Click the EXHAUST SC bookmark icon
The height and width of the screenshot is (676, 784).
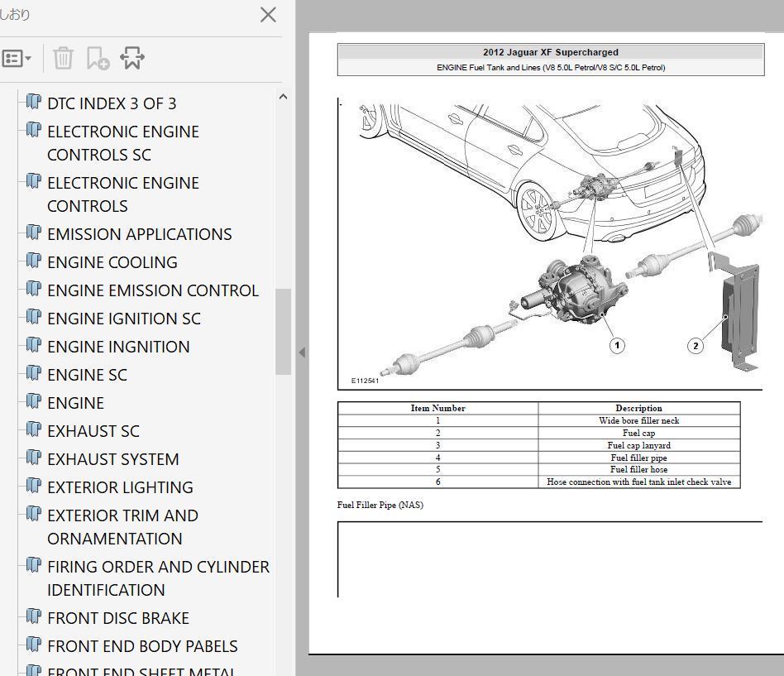pyautogui.click(x=34, y=430)
